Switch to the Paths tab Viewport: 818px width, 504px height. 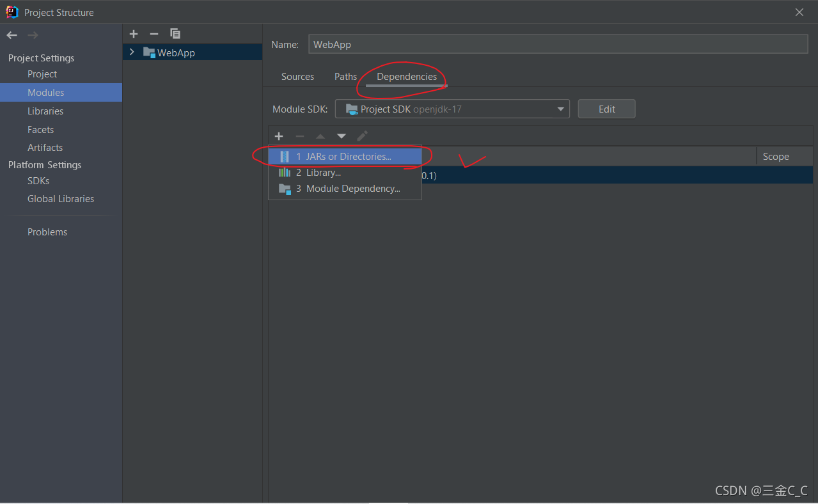click(x=345, y=77)
